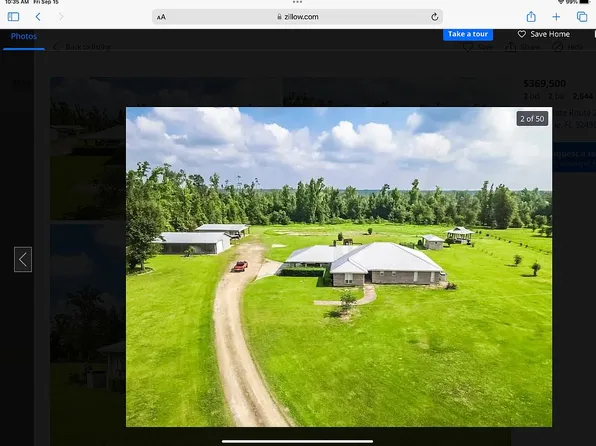
Task: Click the aerial property photo
Action: click(x=339, y=267)
